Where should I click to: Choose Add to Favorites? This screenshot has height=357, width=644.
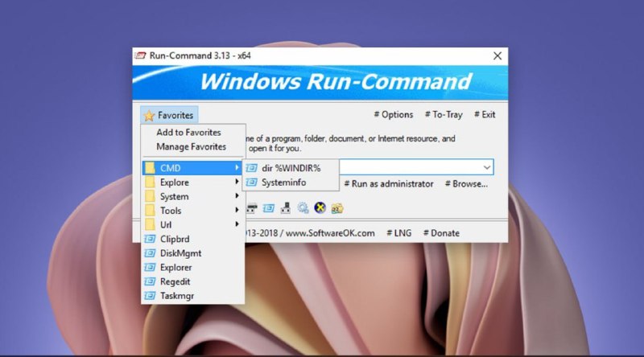[188, 132]
